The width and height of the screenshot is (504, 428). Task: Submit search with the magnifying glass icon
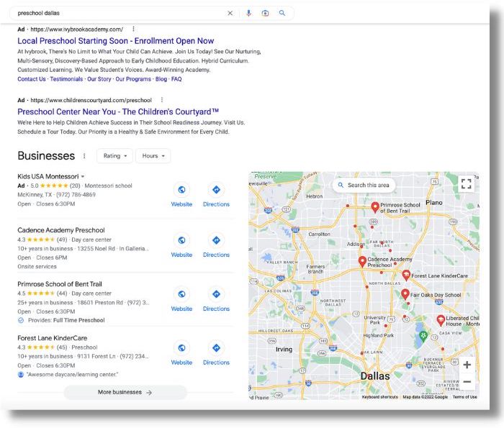pos(282,13)
